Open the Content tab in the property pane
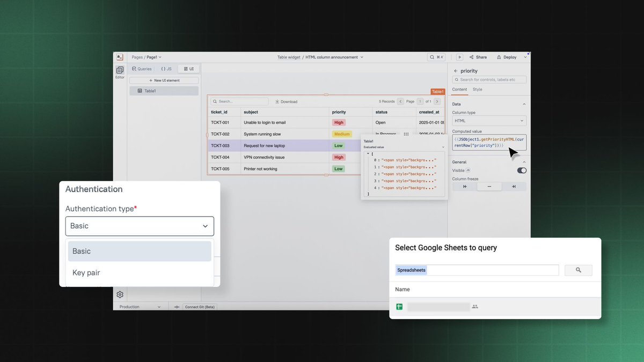This screenshot has width=644, height=362. click(459, 90)
